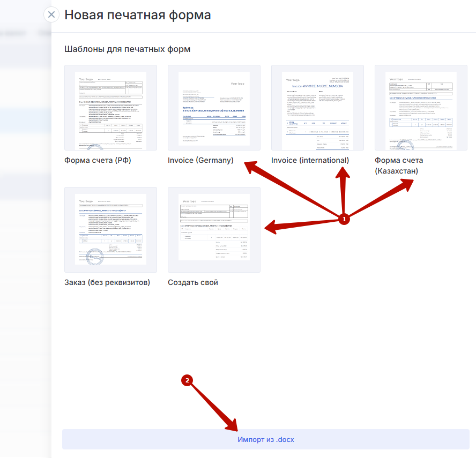
Task: Click the Шаблоны для печатных форм heading
Action: point(128,49)
